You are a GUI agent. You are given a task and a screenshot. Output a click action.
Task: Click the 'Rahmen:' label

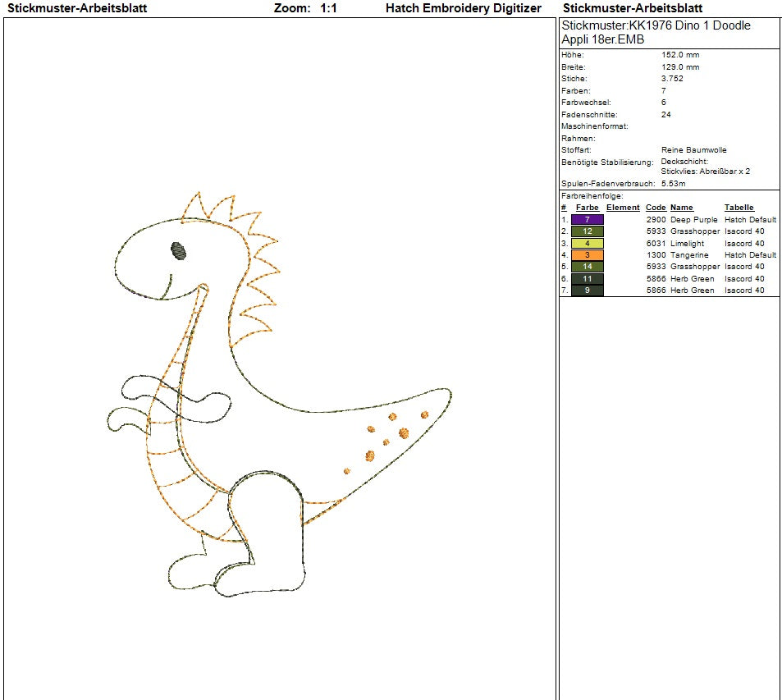(578, 139)
